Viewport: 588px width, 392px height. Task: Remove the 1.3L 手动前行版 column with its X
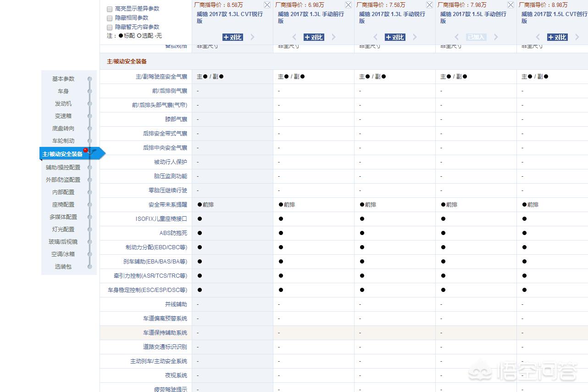click(x=348, y=5)
